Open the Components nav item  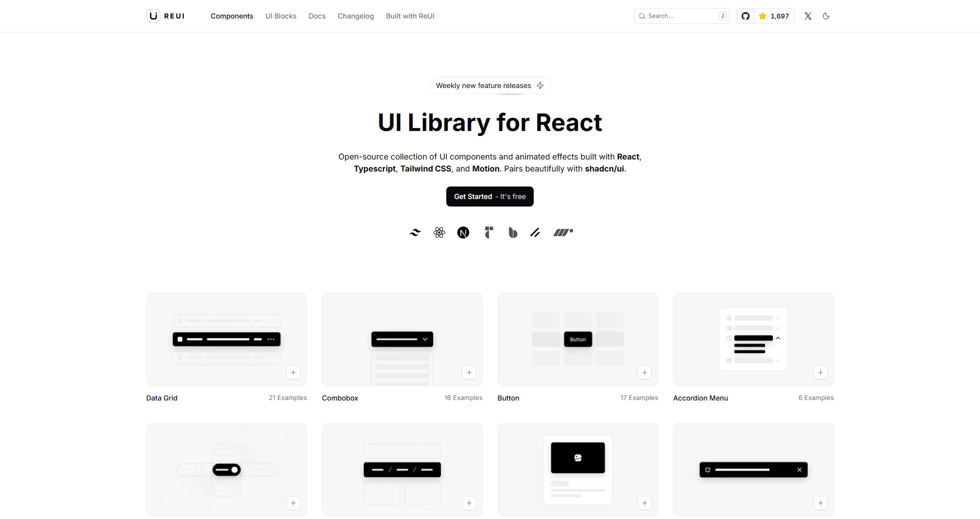click(232, 16)
